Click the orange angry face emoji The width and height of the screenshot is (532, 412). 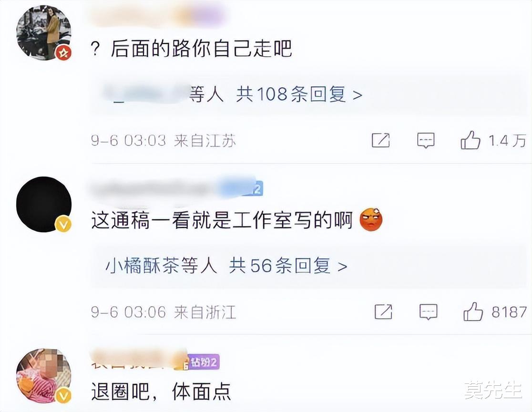[371, 219]
